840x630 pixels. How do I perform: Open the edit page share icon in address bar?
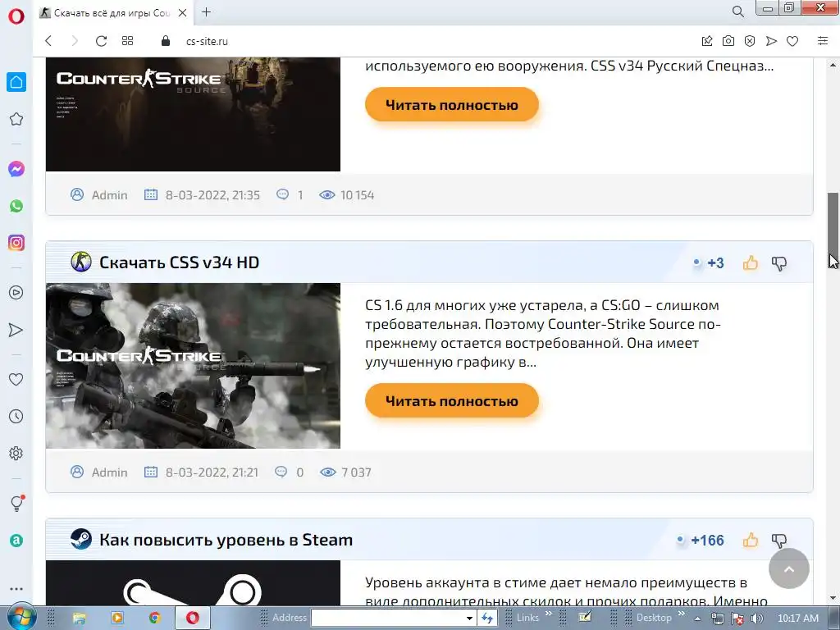coord(707,41)
